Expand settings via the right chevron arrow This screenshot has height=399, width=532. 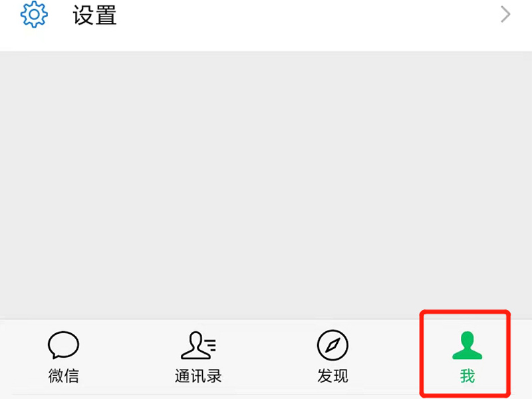click(505, 15)
